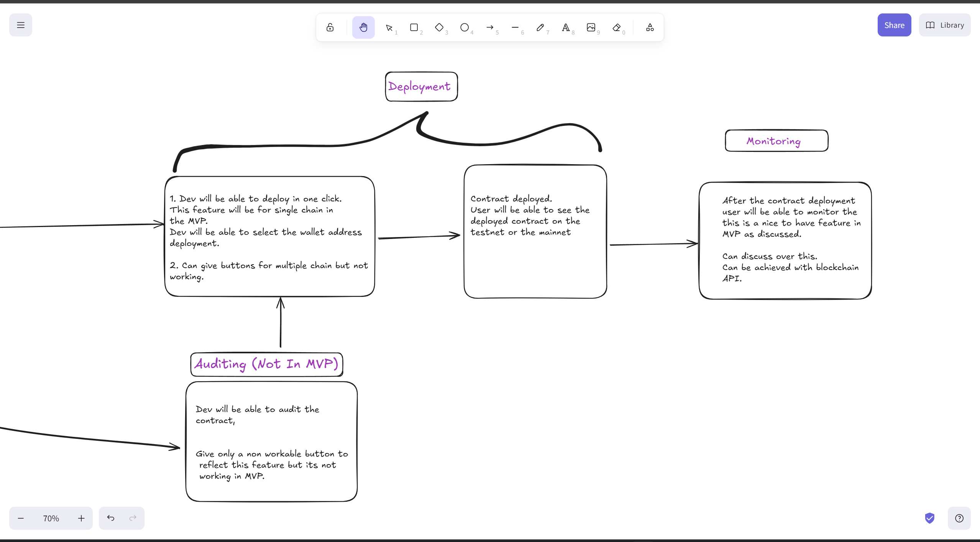Toggle the keep-tool-active lock
The height and width of the screenshot is (542, 980).
pos(330,27)
